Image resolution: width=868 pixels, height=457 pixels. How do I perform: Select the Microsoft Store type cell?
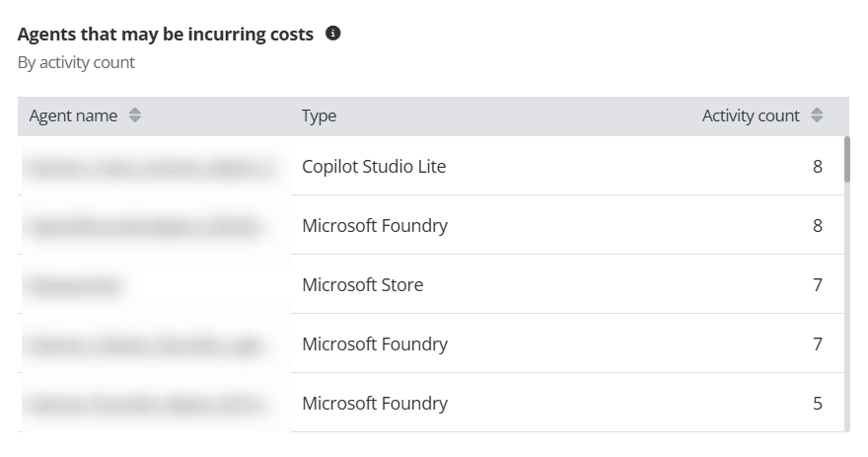coord(363,284)
